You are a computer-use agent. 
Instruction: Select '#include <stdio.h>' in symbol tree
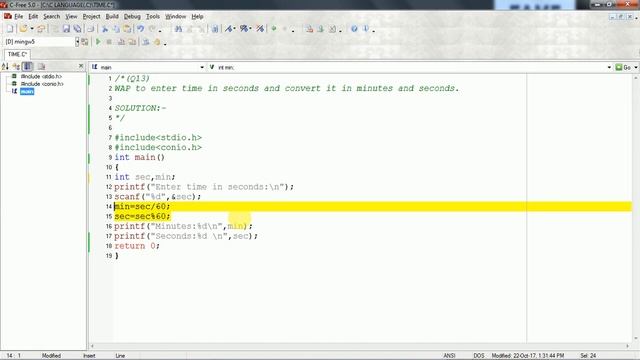click(41, 76)
